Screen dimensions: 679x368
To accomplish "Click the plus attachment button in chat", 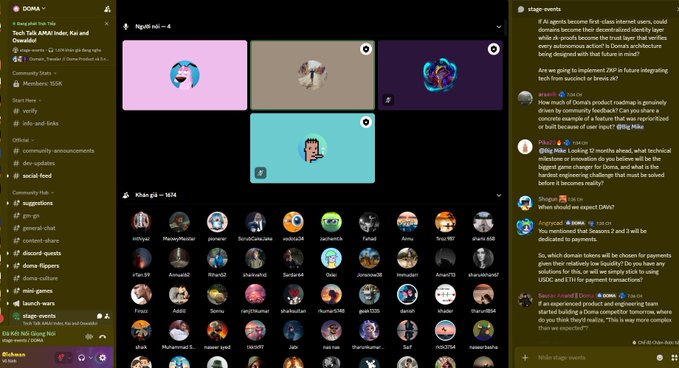I will [x=525, y=358].
